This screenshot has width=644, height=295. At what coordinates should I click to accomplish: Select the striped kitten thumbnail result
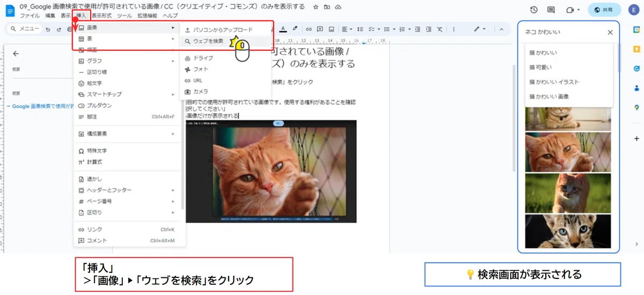tap(568, 231)
